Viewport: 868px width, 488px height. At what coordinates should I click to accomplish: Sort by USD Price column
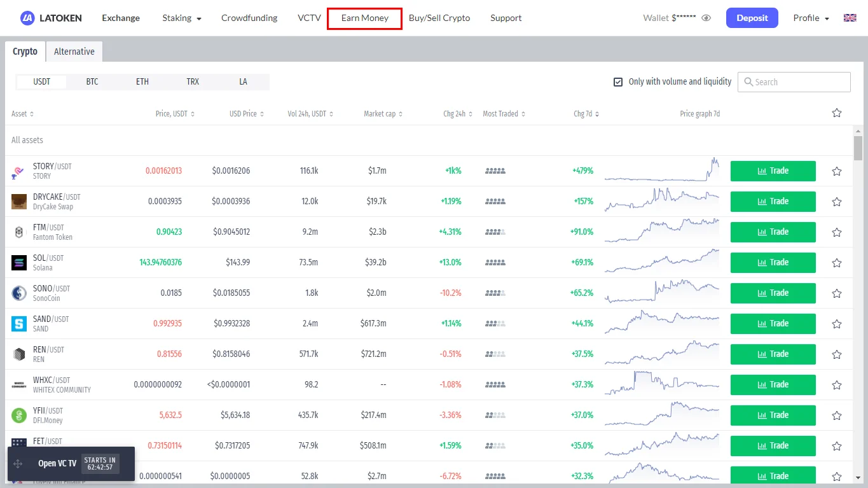(x=247, y=114)
